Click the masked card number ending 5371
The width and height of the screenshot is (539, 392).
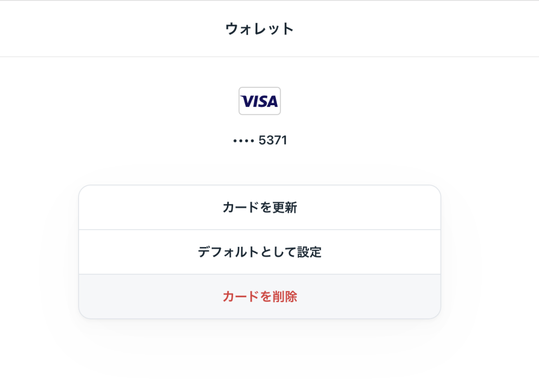pos(260,140)
